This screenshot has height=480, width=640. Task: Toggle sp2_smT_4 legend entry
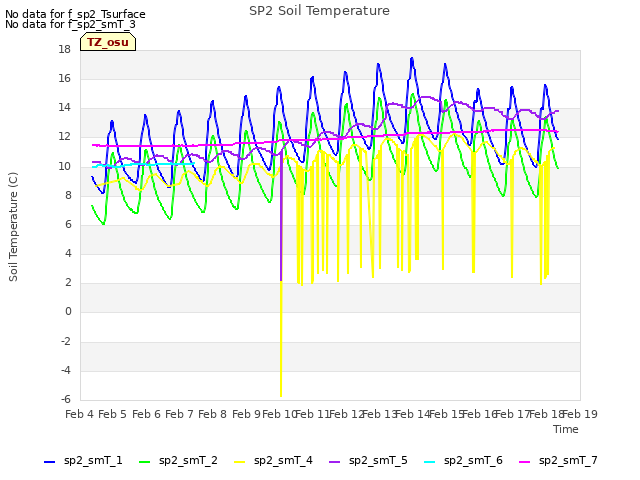point(273,461)
